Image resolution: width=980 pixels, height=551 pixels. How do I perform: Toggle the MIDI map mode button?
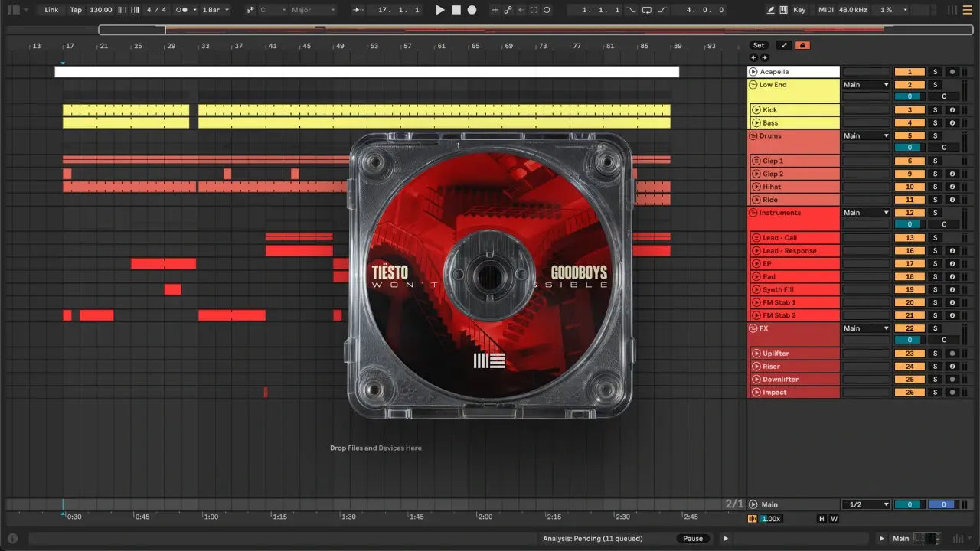pos(826,10)
